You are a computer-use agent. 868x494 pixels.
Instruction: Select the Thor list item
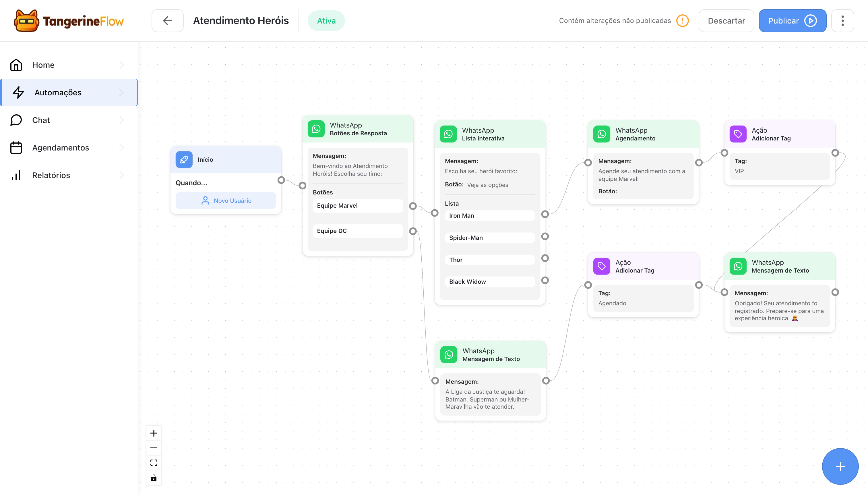pos(490,260)
